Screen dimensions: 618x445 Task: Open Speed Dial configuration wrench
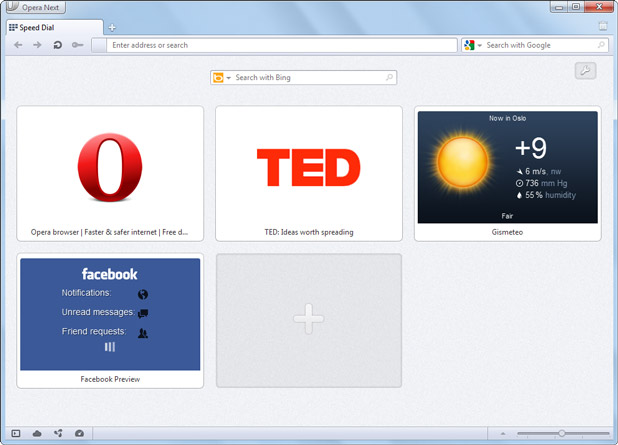click(x=585, y=71)
